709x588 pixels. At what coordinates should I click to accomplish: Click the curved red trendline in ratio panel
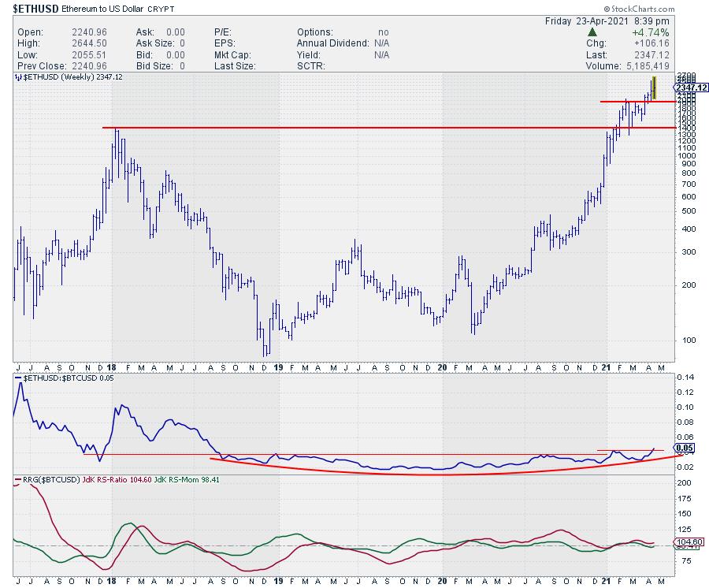tap(433, 474)
